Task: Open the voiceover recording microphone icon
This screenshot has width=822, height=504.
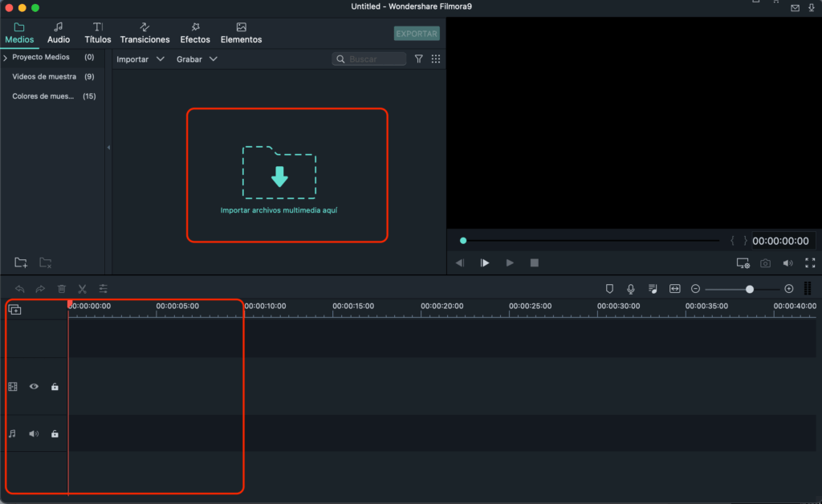Action: click(631, 288)
